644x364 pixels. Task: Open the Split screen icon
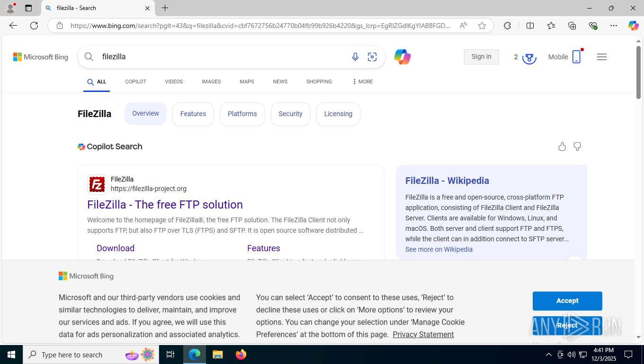[530, 26]
